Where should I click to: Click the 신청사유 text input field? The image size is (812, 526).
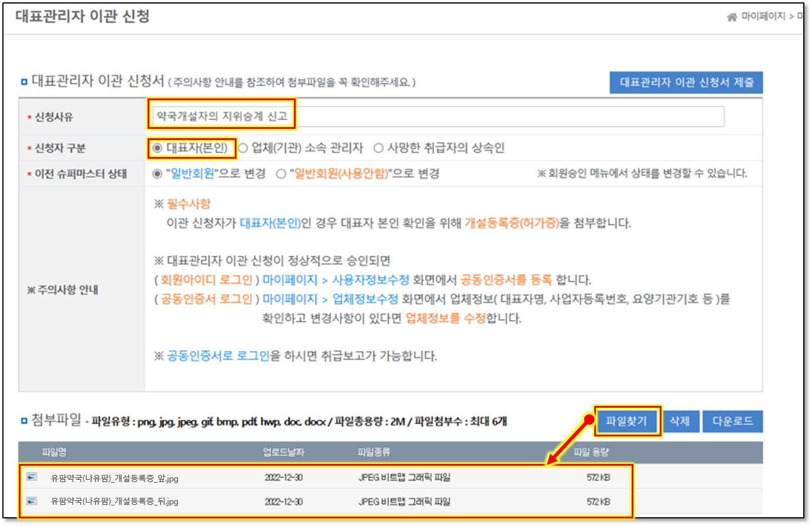(437, 117)
